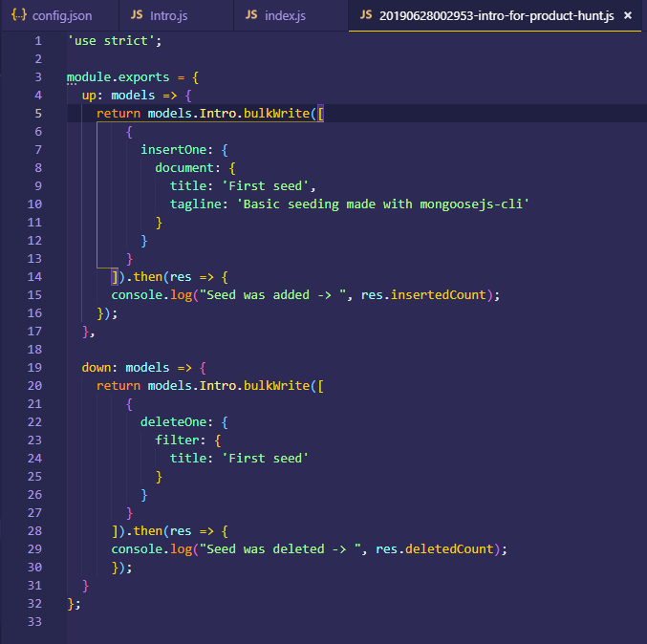647x644 pixels.
Task: Close the intro-for-product-hunt.js tab
Action: [628, 15]
